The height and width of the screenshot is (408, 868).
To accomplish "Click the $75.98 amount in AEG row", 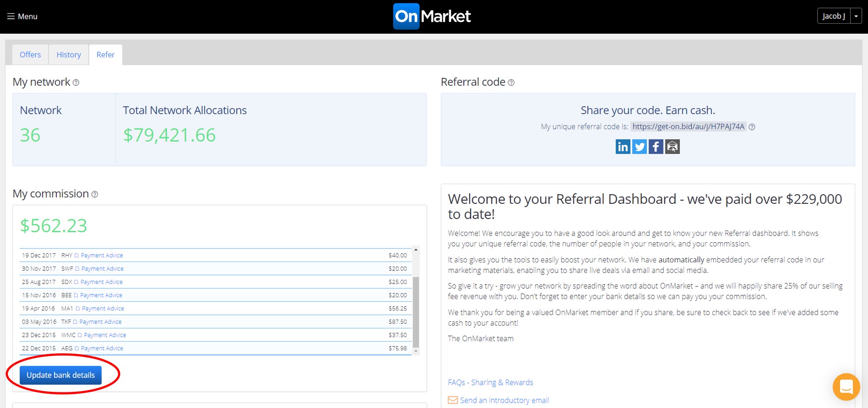I will (x=397, y=349).
